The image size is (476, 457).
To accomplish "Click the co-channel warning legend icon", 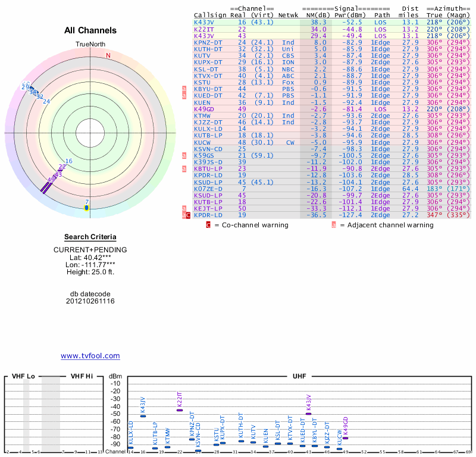I will tap(208, 225).
